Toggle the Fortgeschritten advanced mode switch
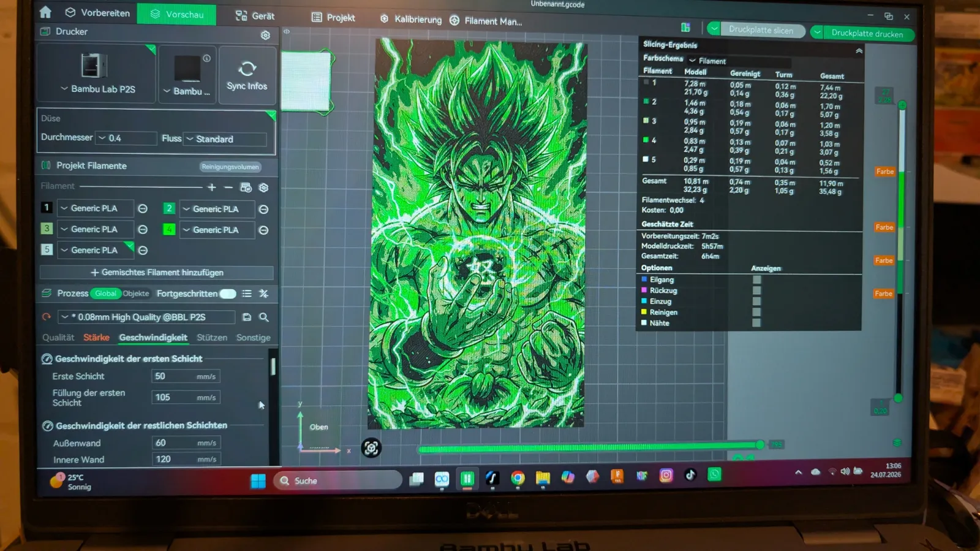The height and width of the screenshot is (551, 980). point(228,294)
